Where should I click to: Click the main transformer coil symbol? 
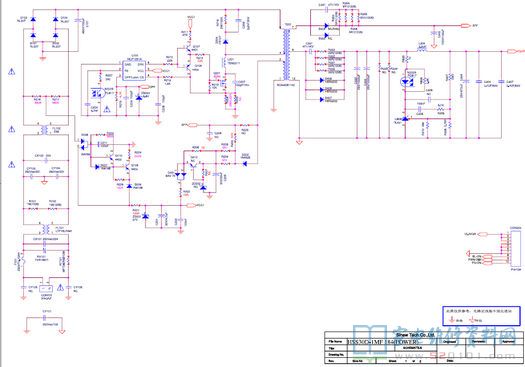click(286, 55)
